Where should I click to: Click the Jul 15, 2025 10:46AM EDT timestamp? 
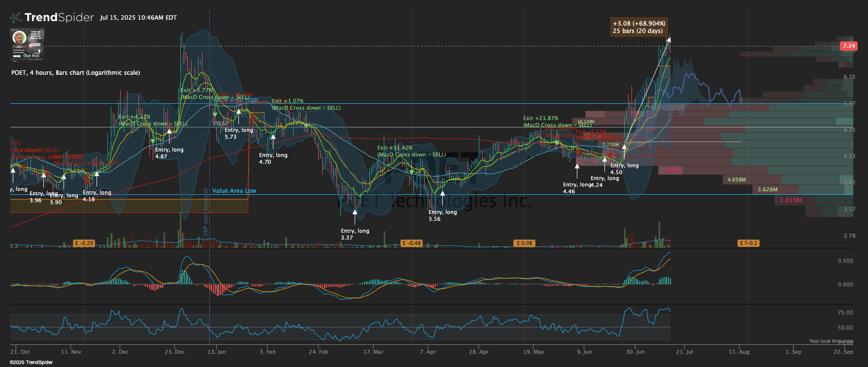coord(138,18)
